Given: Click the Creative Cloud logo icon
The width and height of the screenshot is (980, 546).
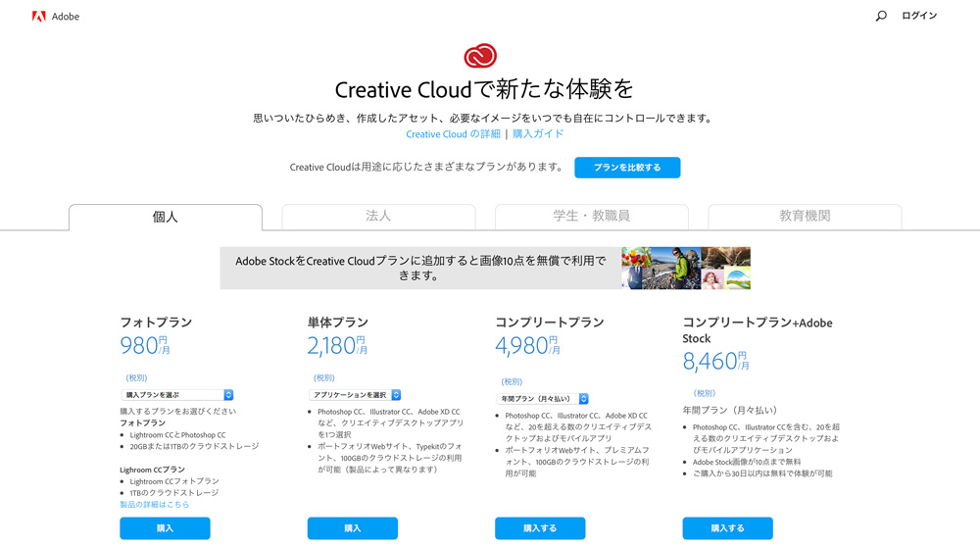Looking at the screenshot, I should coord(480,56).
